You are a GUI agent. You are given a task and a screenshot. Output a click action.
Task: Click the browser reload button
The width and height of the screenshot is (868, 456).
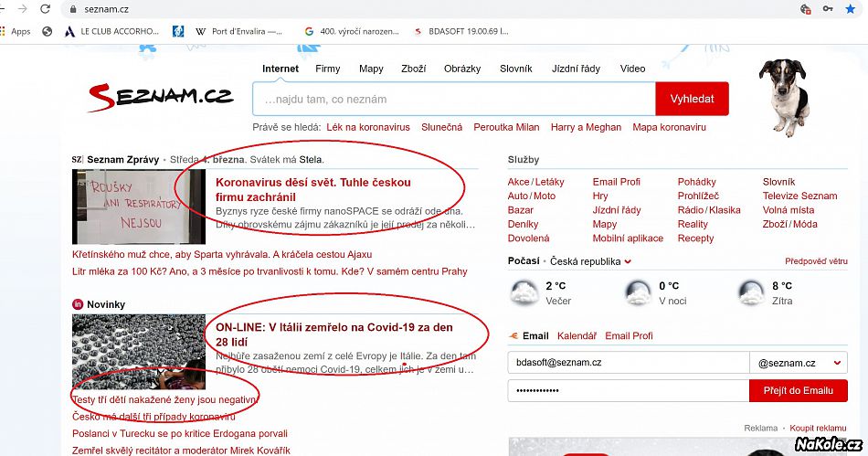pyautogui.click(x=46, y=9)
